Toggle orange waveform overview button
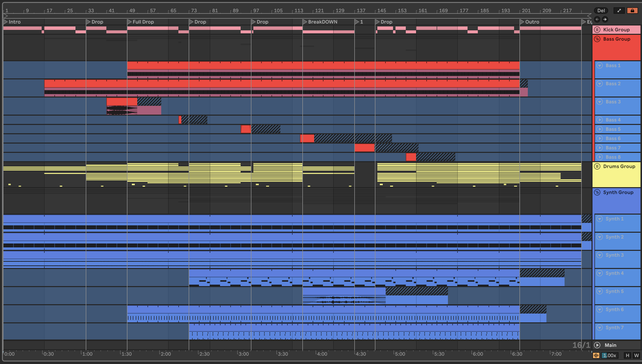 [x=596, y=355]
